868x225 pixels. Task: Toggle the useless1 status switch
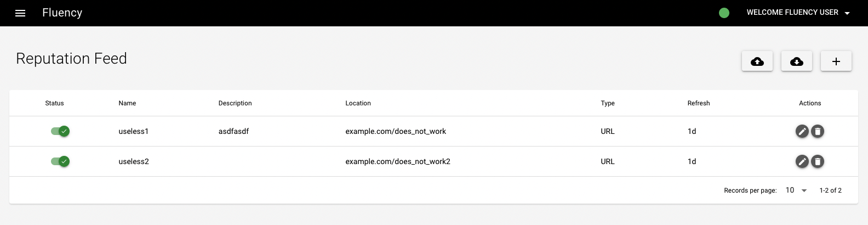point(60,131)
